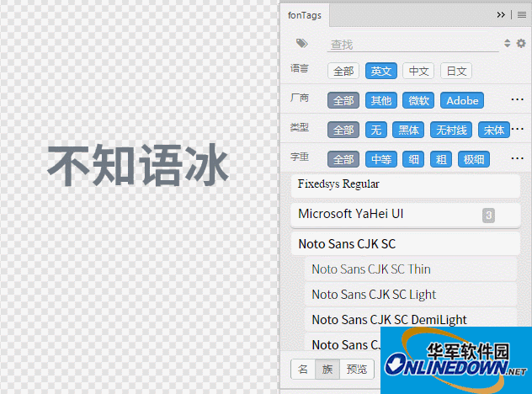Toggle 全部 in the 厂商 row
532x394 pixels.
343,100
